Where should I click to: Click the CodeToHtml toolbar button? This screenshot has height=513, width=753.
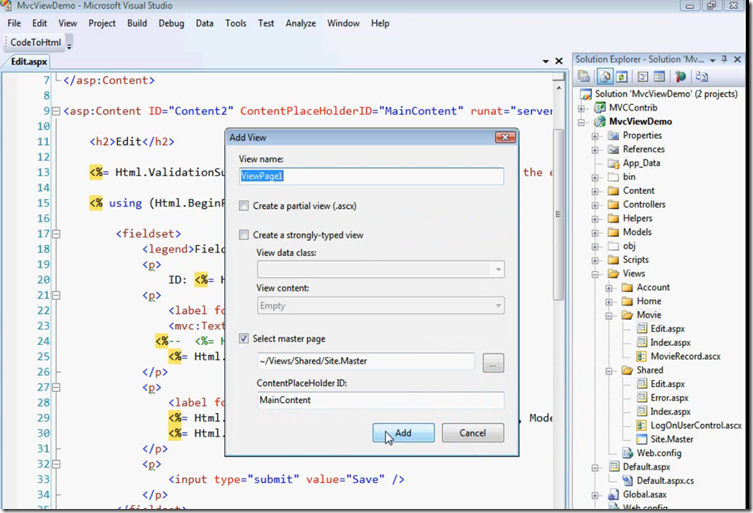click(36, 42)
